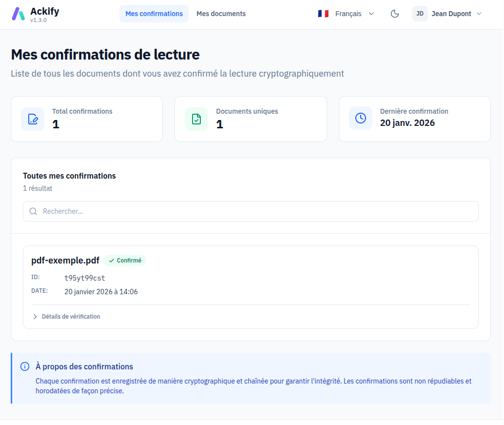Click the French flag icon
The width and height of the screenshot is (504, 425).
[x=323, y=14]
